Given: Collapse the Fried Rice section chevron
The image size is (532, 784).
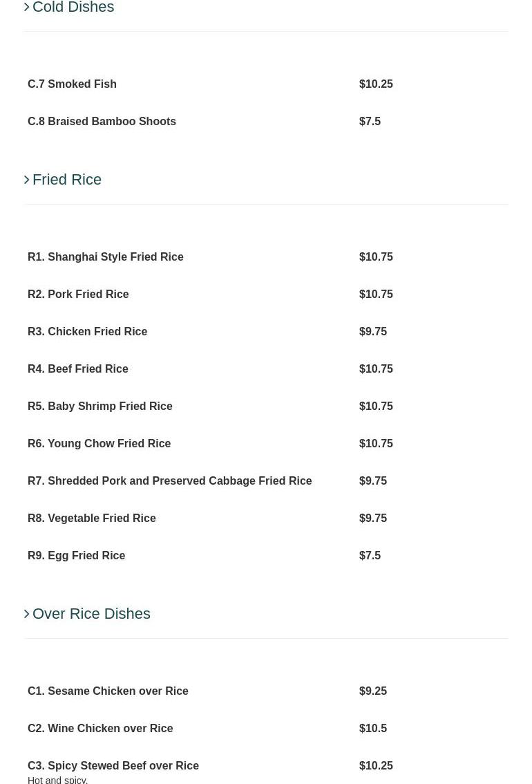Looking at the screenshot, I should coord(27,180).
